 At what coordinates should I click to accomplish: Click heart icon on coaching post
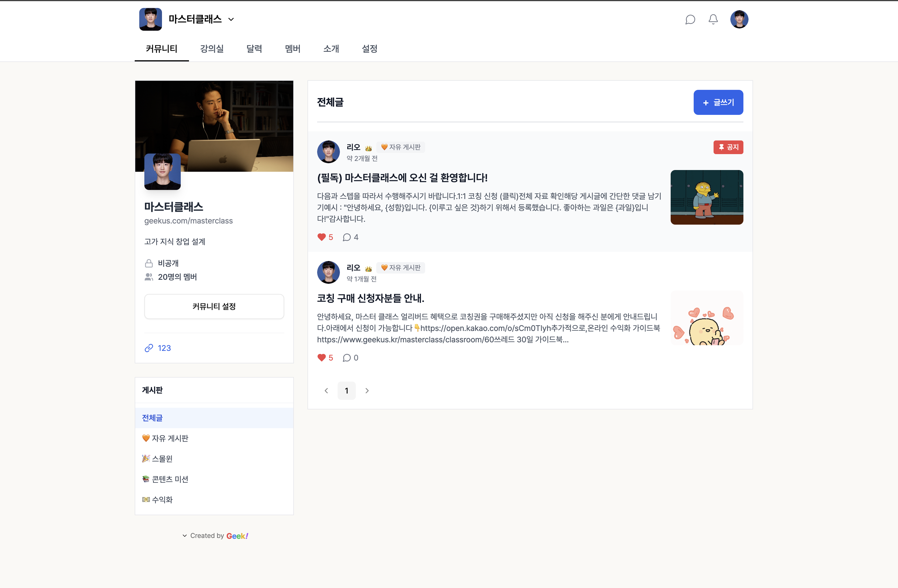[321, 357]
